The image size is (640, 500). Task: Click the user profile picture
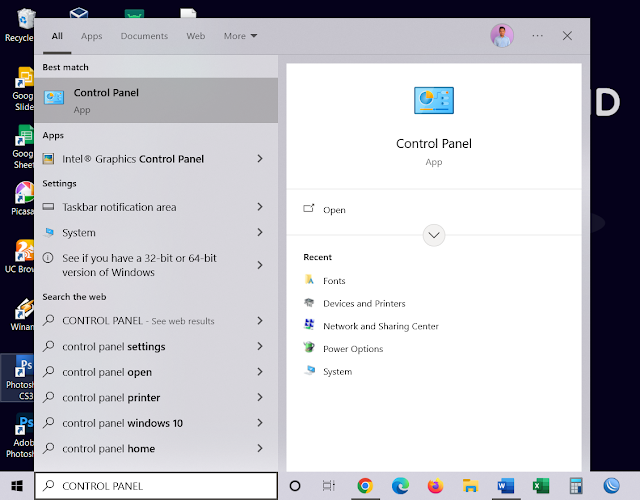tap(502, 36)
